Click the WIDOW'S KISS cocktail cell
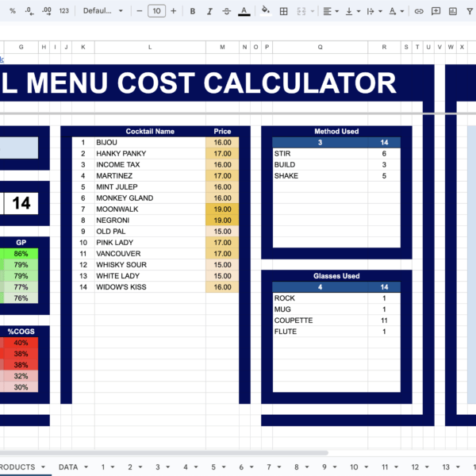Image resolution: width=476 pixels, height=476 pixels. [x=150, y=287]
